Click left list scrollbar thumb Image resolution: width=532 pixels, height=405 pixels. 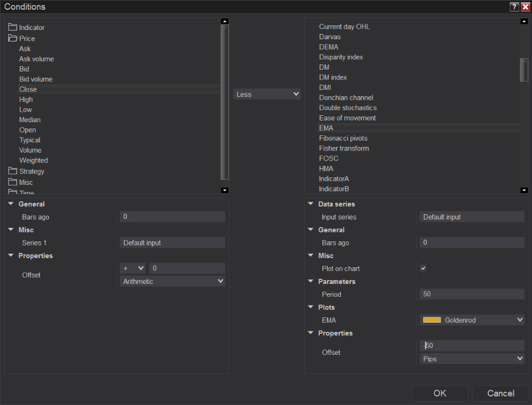click(x=225, y=102)
